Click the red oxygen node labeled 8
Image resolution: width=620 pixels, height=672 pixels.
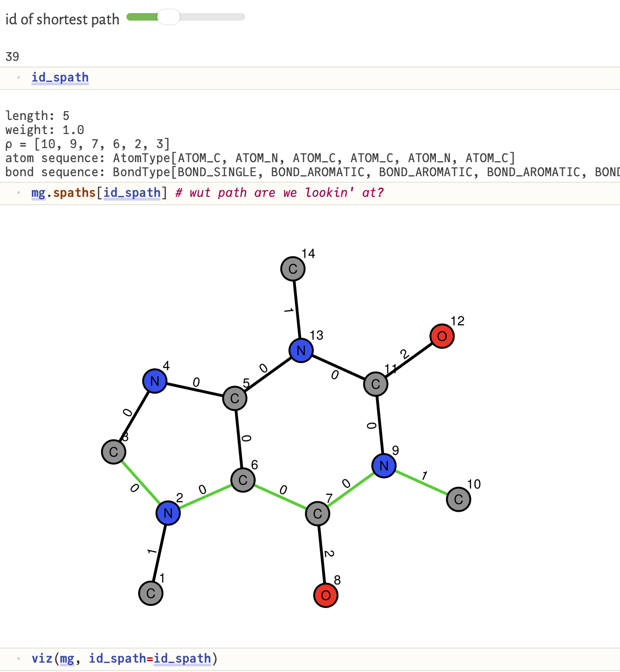[x=325, y=595]
